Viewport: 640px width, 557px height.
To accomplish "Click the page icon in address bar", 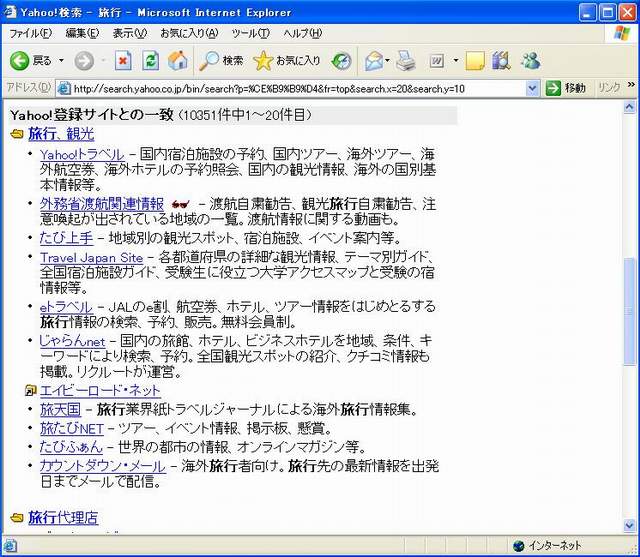I will coord(64,88).
